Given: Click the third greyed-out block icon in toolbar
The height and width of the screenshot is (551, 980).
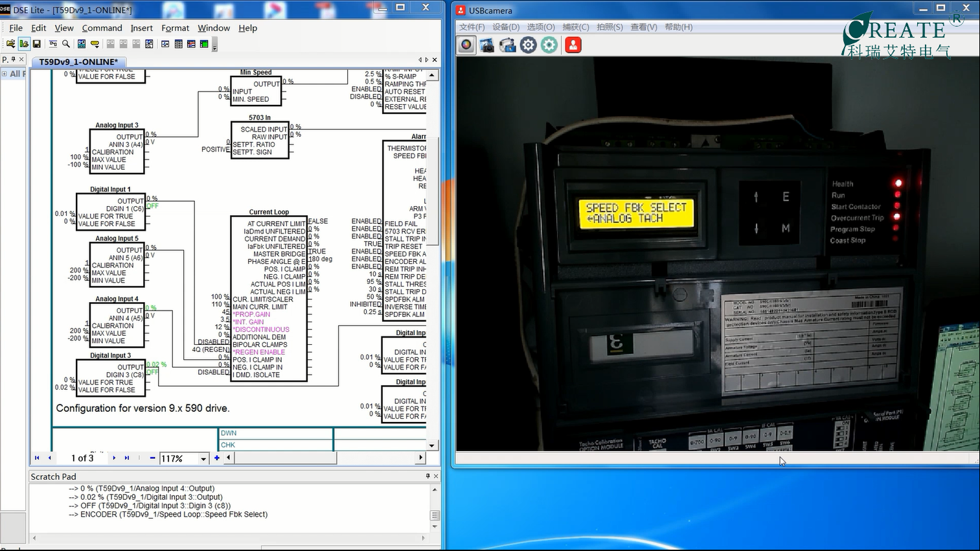Looking at the screenshot, I should tap(136, 44).
